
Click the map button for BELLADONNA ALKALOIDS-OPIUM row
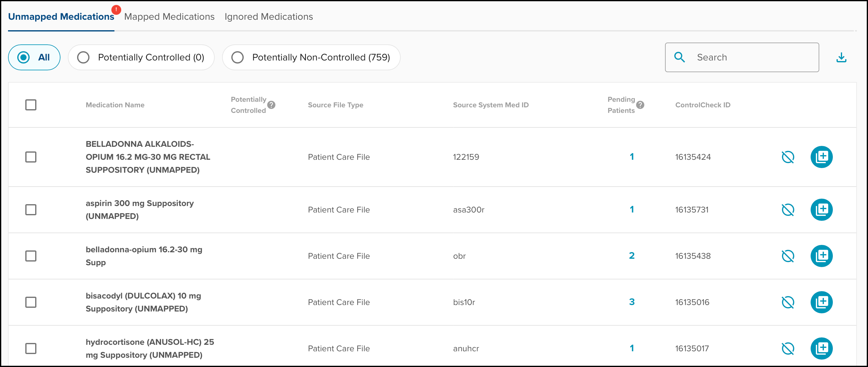pos(821,157)
